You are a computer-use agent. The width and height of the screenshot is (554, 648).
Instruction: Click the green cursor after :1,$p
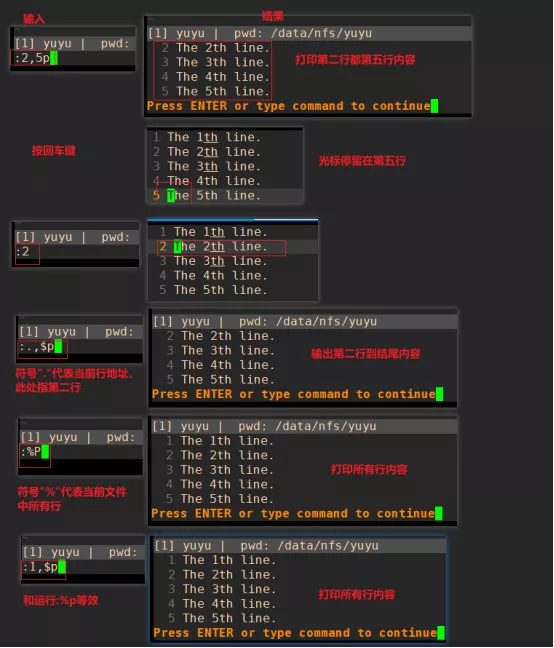(62, 567)
